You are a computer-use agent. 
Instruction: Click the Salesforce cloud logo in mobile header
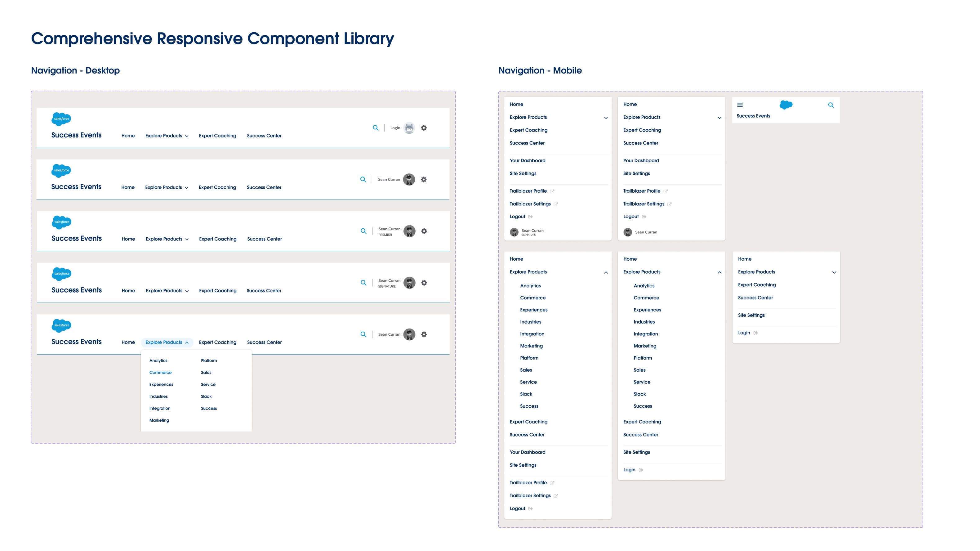[x=786, y=105]
